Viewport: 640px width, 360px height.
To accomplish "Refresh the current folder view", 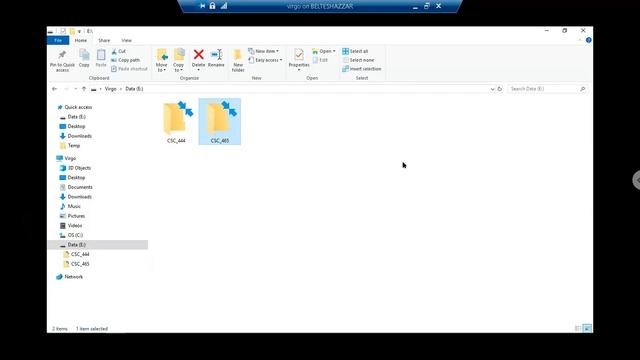I will point(500,89).
